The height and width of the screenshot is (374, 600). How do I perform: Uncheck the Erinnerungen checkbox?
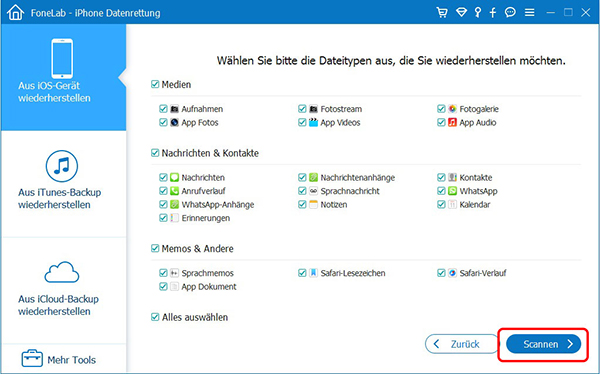163,218
